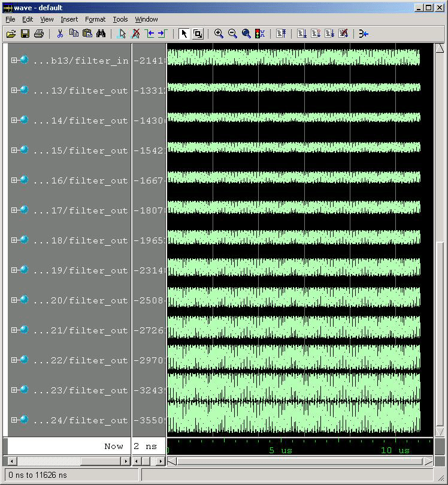This screenshot has width=448, height=485.
Task: Click the -1667 value of 16/filter_out
Action: coord(150,180)
